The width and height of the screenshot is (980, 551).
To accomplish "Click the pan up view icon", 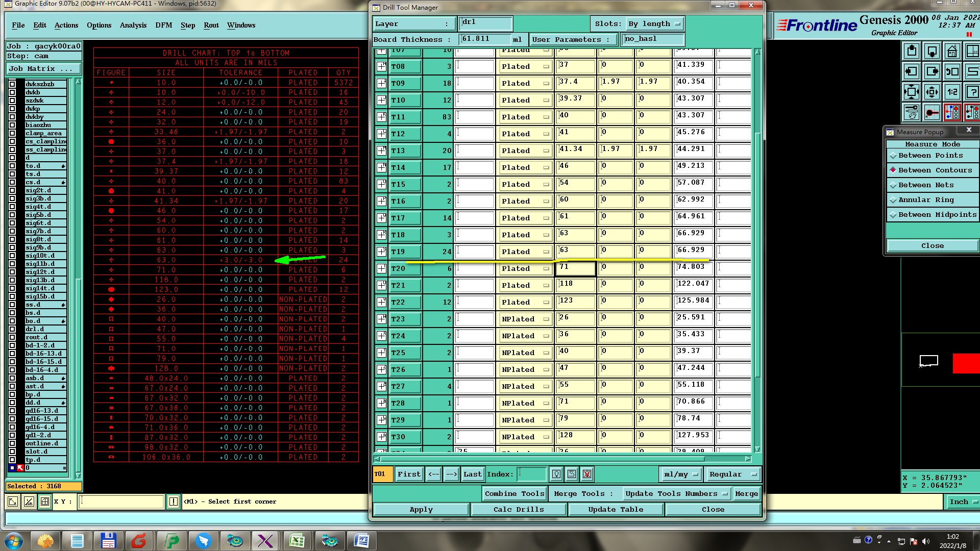I will (912, 52).
